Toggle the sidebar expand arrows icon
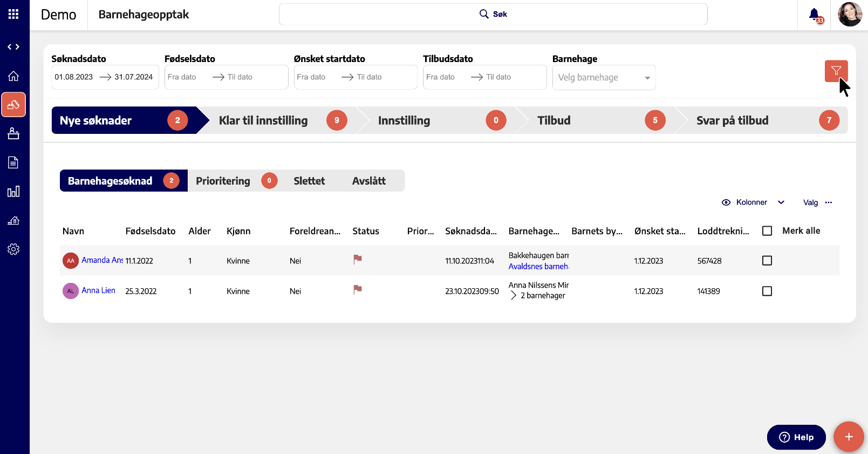868x454 pixels. click(13, 47)
